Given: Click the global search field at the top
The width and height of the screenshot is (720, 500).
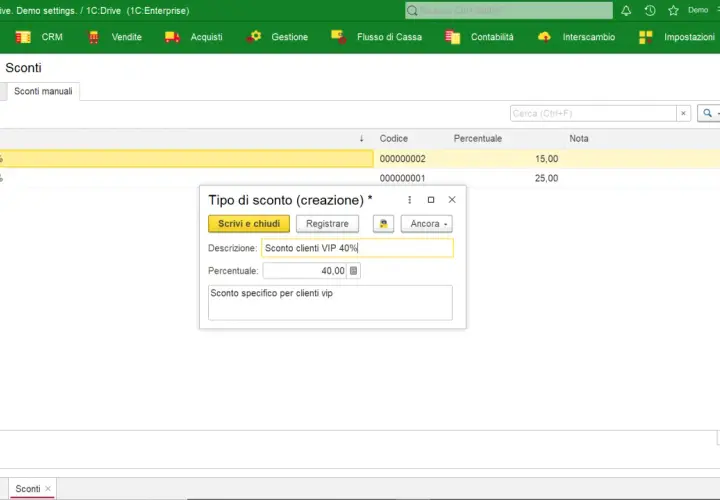Looking at the screenshot, I should 509,11.
